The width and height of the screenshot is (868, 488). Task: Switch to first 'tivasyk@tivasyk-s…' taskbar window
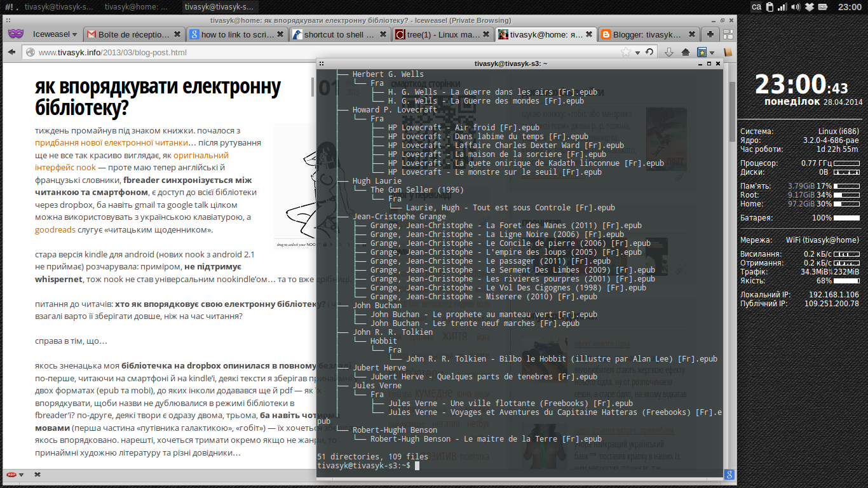click(x=59, y=7)
